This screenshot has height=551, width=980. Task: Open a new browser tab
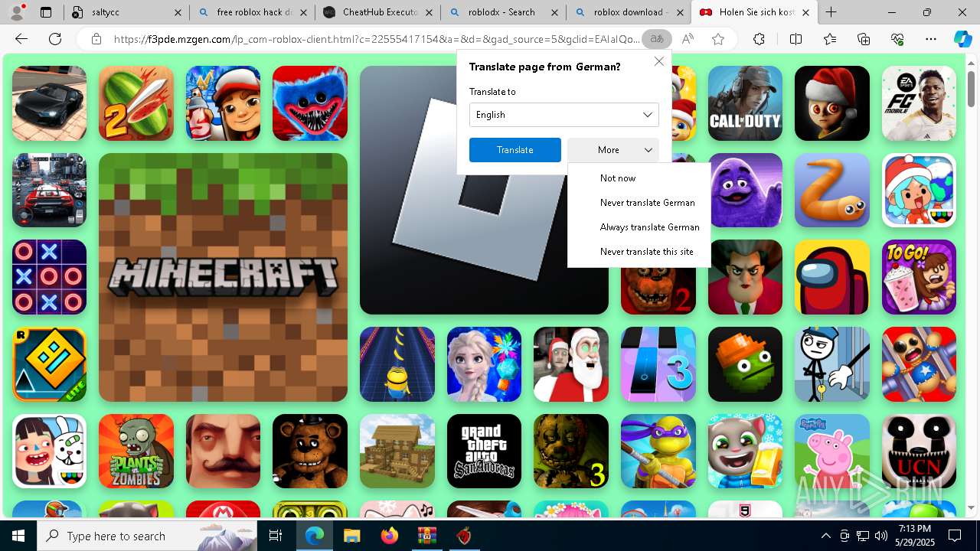coord(831,12)
